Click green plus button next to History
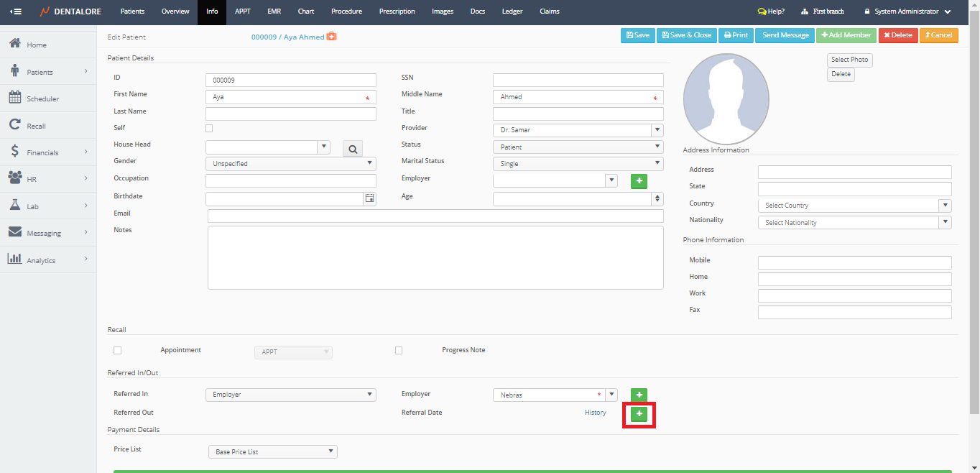 [x=639, y=414]
